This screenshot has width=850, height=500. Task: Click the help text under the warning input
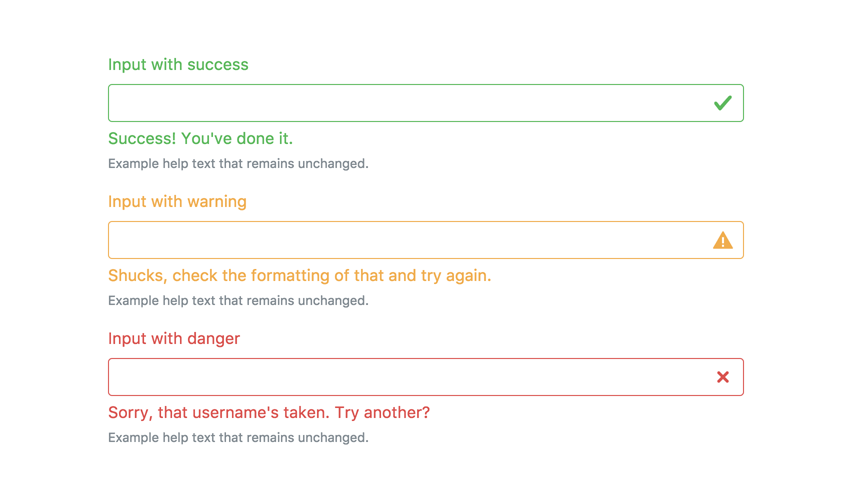coord(238,301)
